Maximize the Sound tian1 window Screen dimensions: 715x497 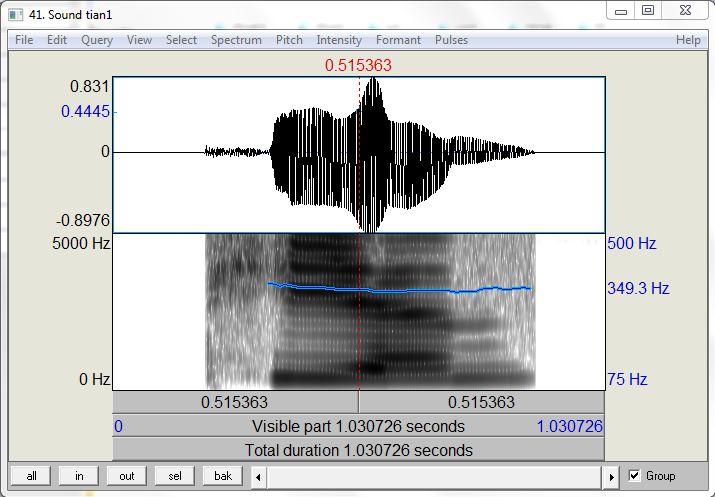point(648,11)
